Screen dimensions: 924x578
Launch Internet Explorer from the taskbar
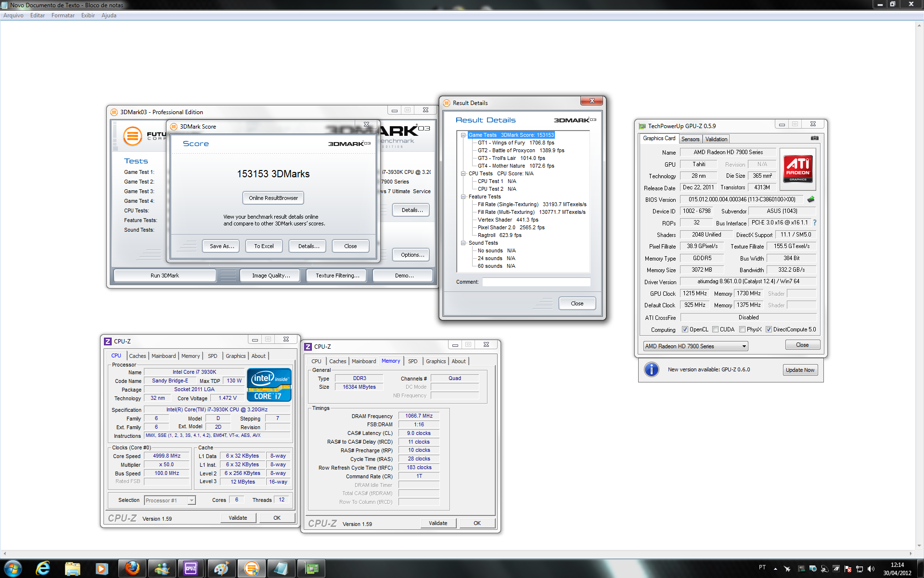pyautogui.click(x=43, y=568)
